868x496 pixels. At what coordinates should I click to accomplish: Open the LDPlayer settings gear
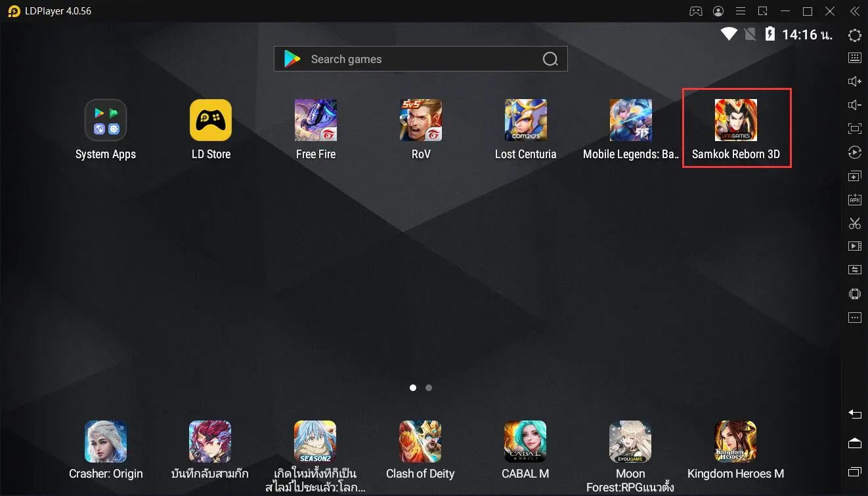tap(854, 35)
